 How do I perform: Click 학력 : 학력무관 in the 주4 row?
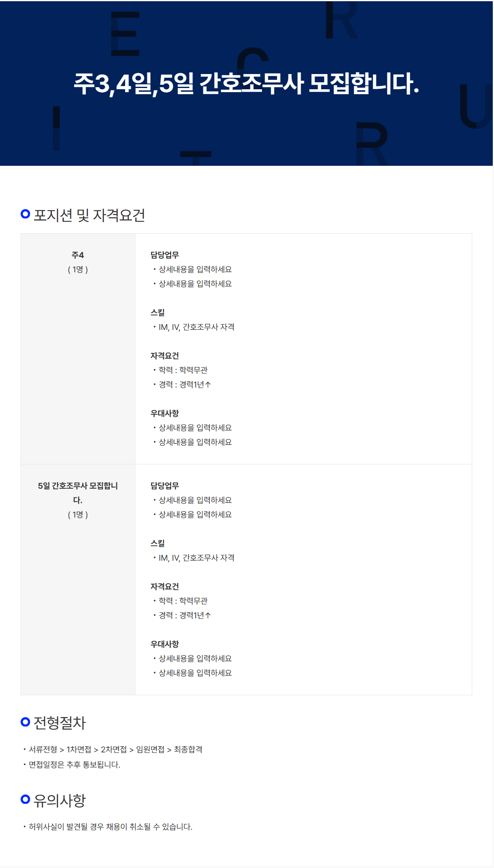click(x=183, y=370)
